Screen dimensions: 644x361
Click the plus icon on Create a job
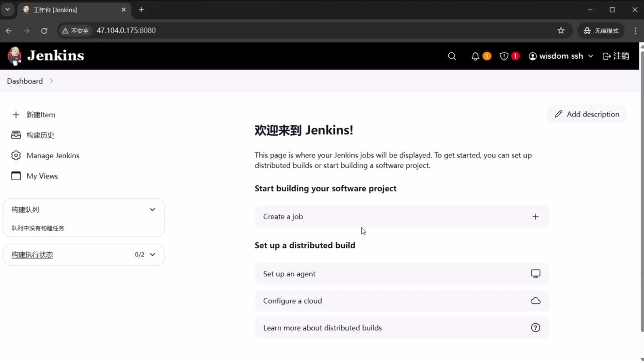coord(536,217)
